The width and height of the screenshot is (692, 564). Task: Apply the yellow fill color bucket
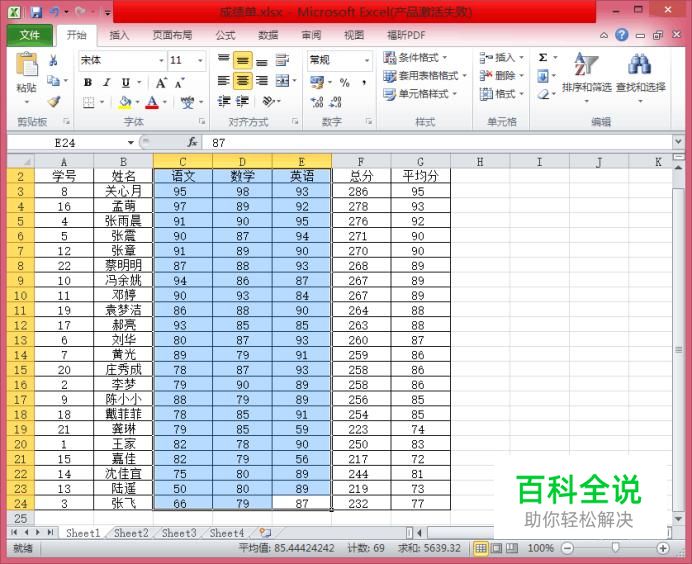[x=125, y=102]
